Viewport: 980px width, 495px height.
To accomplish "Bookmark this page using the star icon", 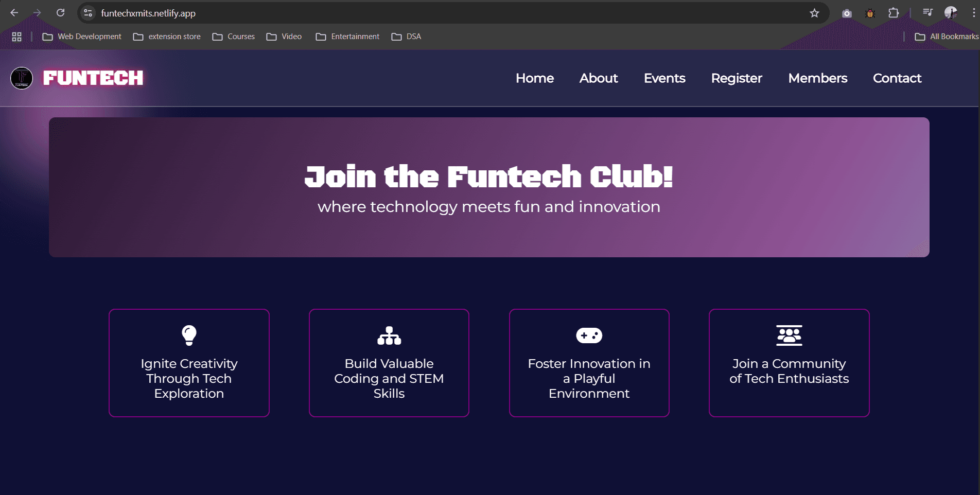I will [815, 13].
